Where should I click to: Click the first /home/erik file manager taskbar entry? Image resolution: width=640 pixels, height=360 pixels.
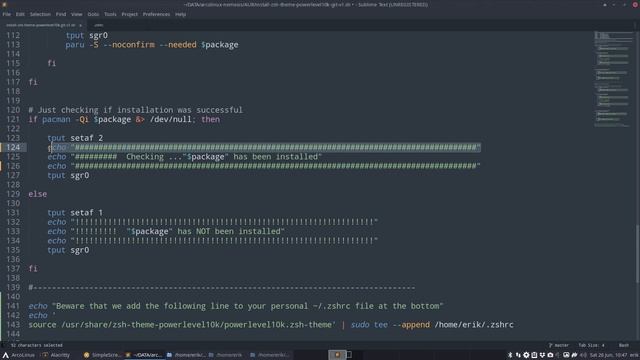click(186, 355)
